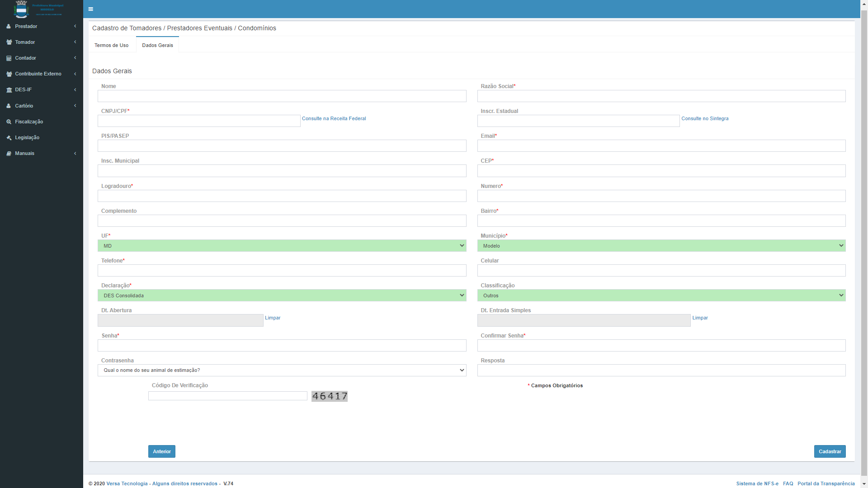Click the hamburger menu toggle icon
Image resolution: width=868 pixels, height=488 pixels.
(91, 9)
